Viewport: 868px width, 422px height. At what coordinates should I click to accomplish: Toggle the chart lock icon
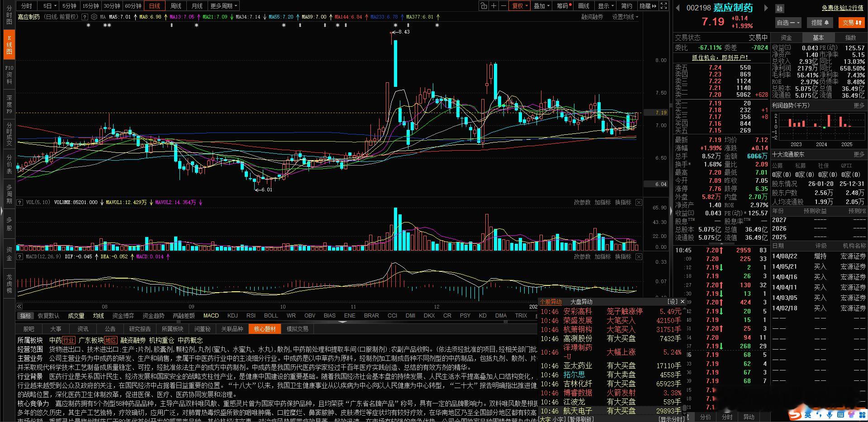point(484,6)
